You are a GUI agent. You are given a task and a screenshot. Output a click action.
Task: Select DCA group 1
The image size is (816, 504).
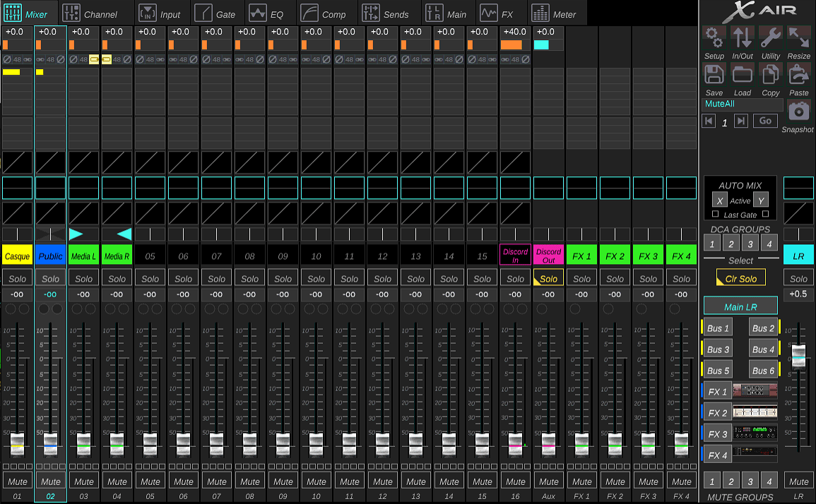(712, 243)
